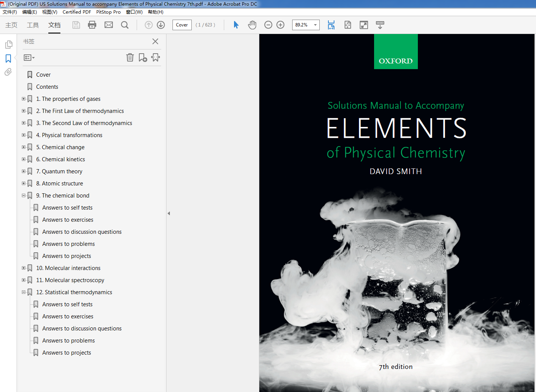Image resolution: width=536 pixels, height=392 pixels.
Task: Open chapter 9 Answers to exercises
Action: [68, 220]
